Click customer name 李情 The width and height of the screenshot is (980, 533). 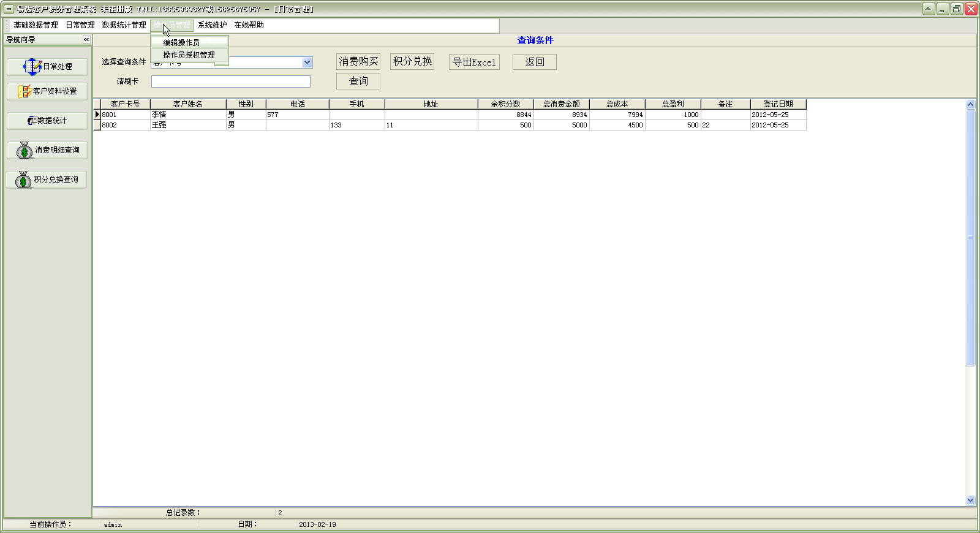188,115
